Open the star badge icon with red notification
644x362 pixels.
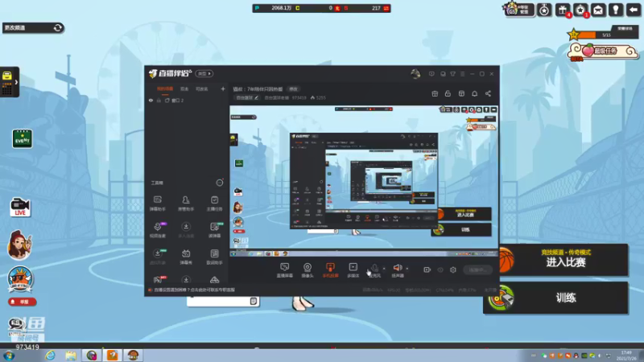tap(580, 10)
